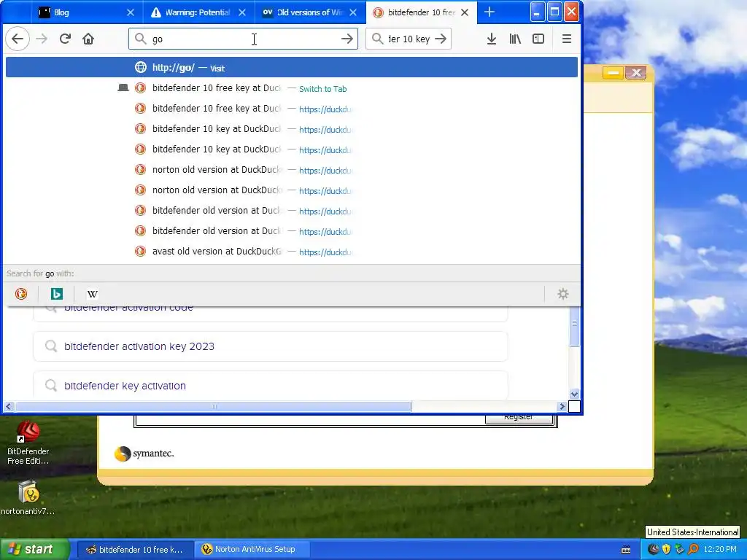This screenshot has width=747, height=560.
Task: Toggle the sidebar view icon
Action: click(x=538, y=39)
